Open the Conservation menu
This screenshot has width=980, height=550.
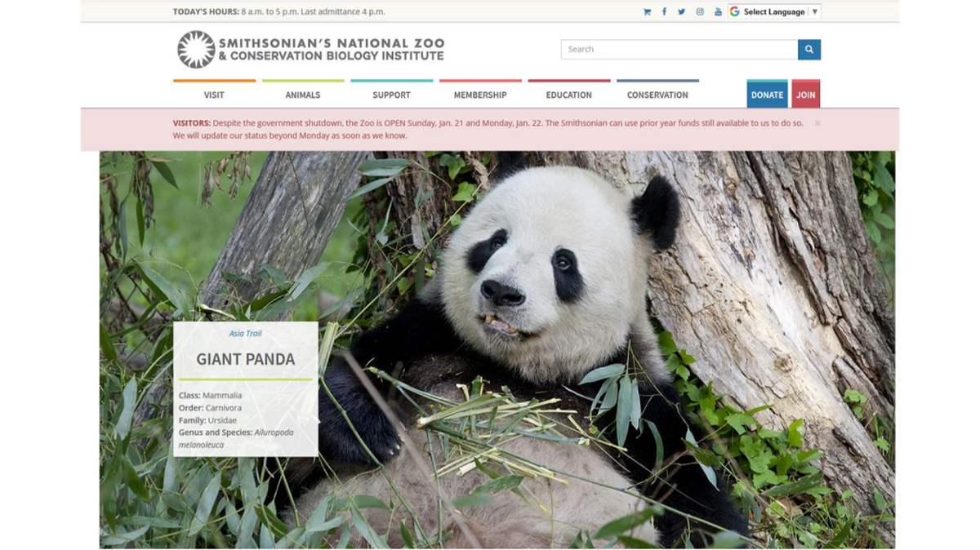tap(657, 95)
